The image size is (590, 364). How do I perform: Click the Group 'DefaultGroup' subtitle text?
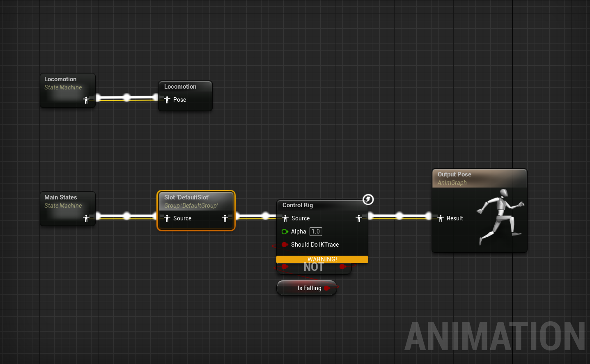coord(191,206)
